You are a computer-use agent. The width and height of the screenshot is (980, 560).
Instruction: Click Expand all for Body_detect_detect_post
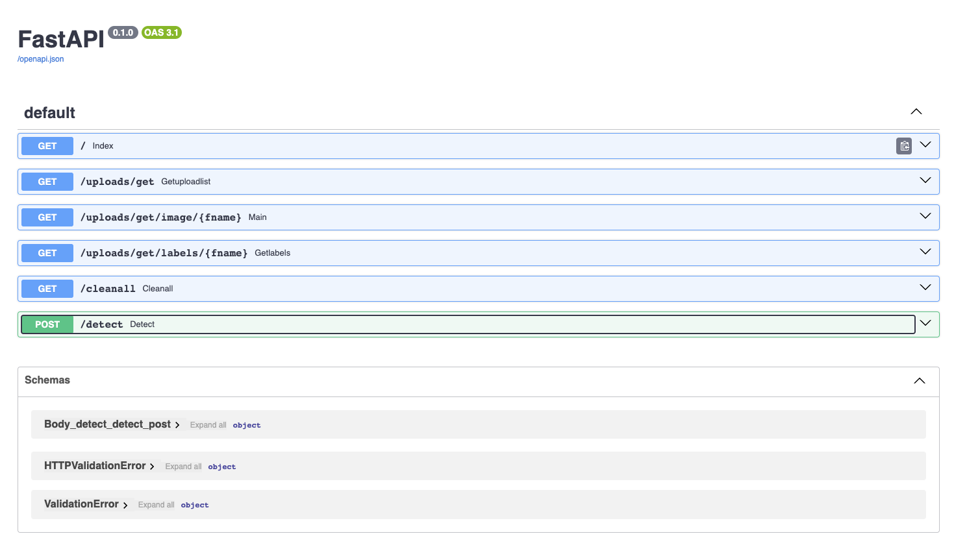coord(208,425)
